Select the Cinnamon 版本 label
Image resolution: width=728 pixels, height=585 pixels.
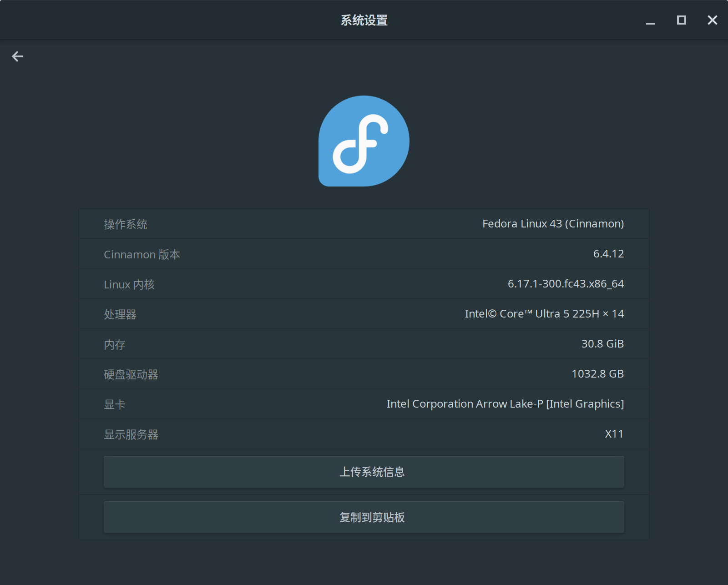click(142, 254)
